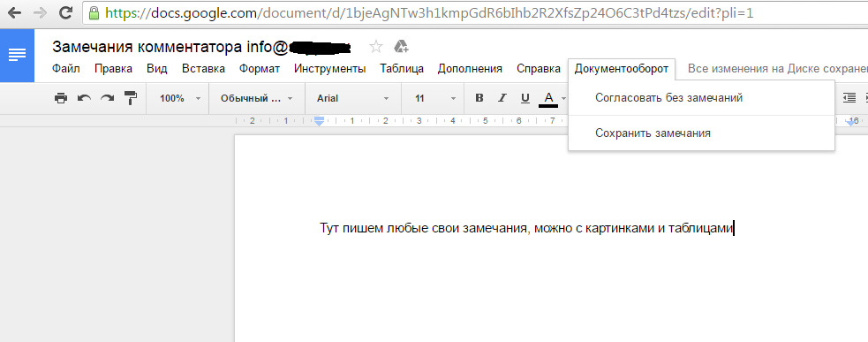Open the Обычный paragraph style dropdown
This screenshot has width=868, height=342.
tap(257, 99)
